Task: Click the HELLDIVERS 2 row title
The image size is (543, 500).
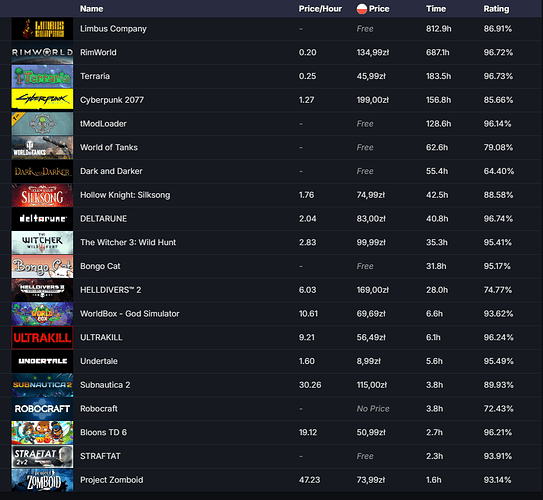Action: click(x=110, y=290)
